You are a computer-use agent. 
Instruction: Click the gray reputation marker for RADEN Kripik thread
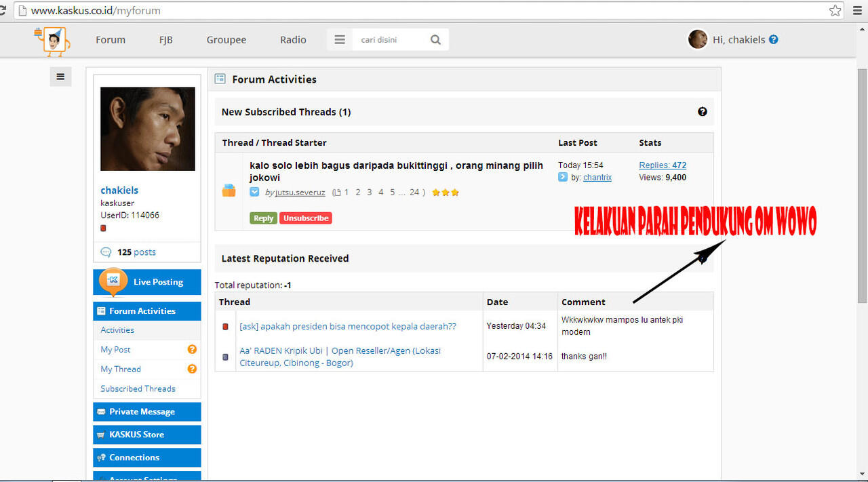tap(226, 357)
